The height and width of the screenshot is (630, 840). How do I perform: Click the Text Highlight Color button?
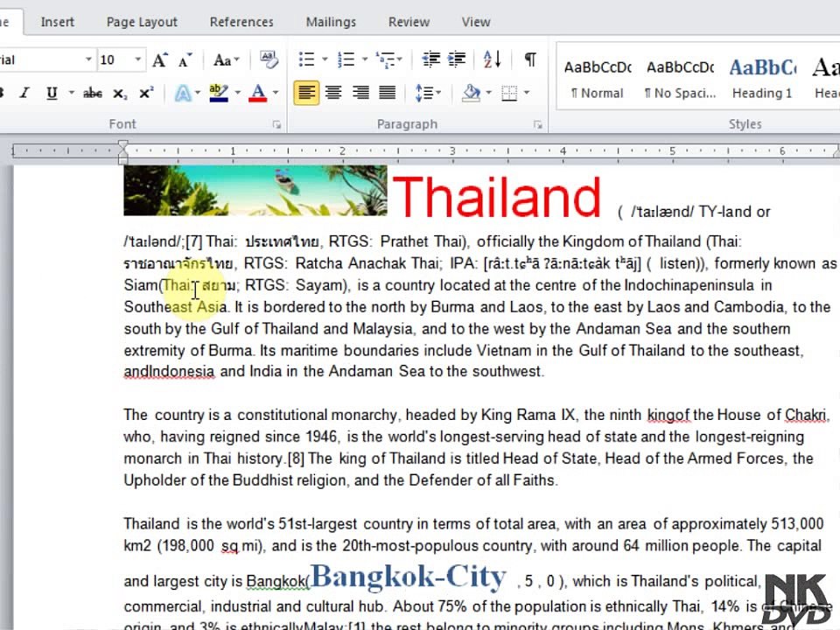[219, 94]
